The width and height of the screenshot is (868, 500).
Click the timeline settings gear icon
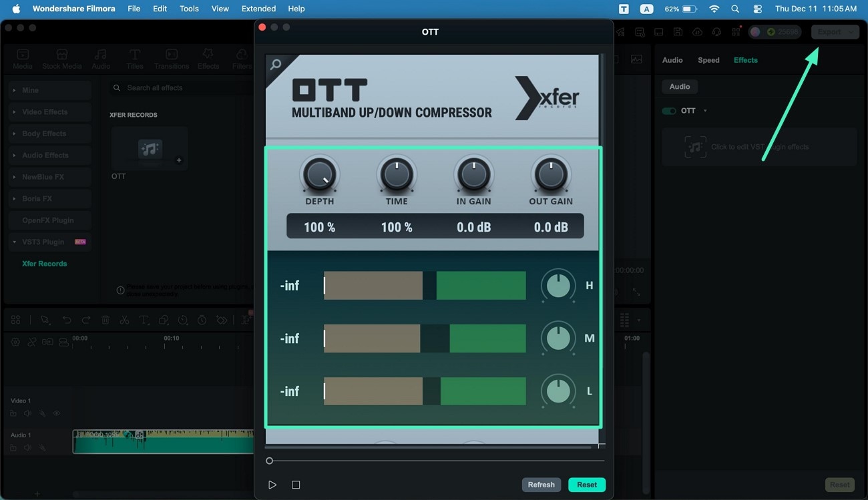[15, 342]
